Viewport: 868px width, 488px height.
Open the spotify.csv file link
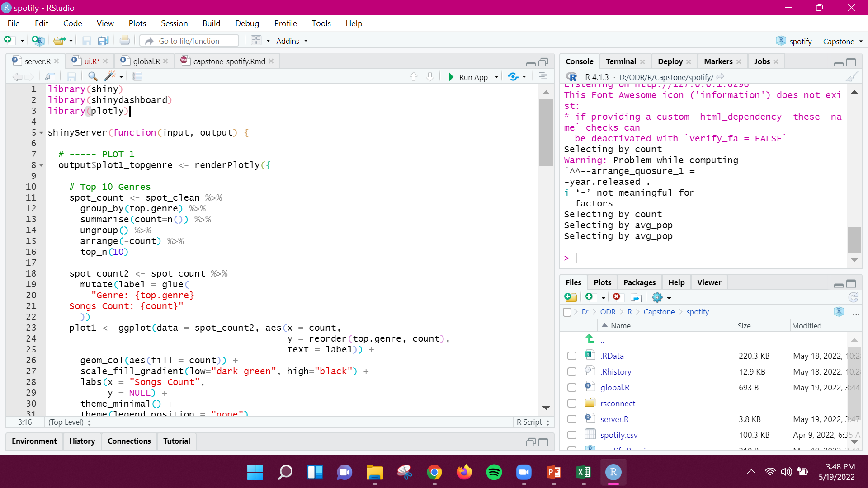tap(618, 435)
